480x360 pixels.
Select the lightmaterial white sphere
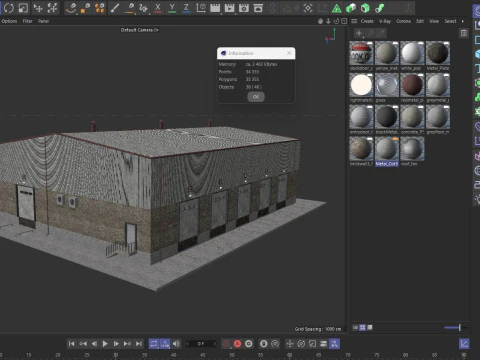pyautogui.click(x=361, y=85)
